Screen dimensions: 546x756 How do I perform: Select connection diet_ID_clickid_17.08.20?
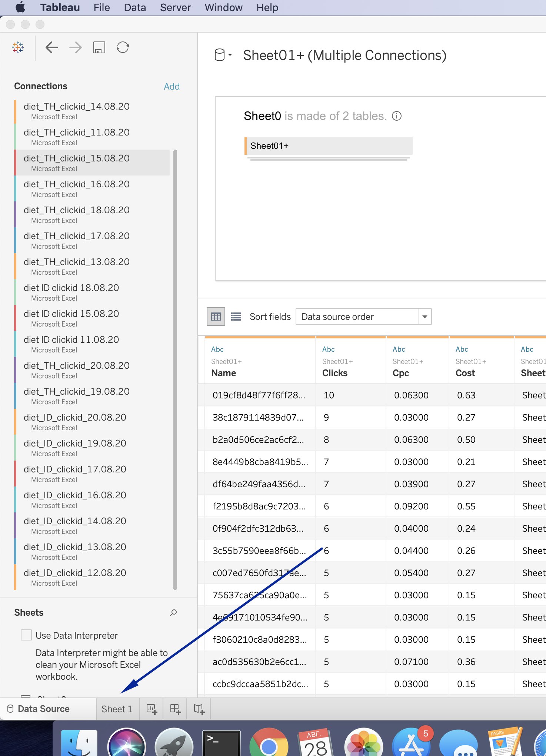point(92,474)
